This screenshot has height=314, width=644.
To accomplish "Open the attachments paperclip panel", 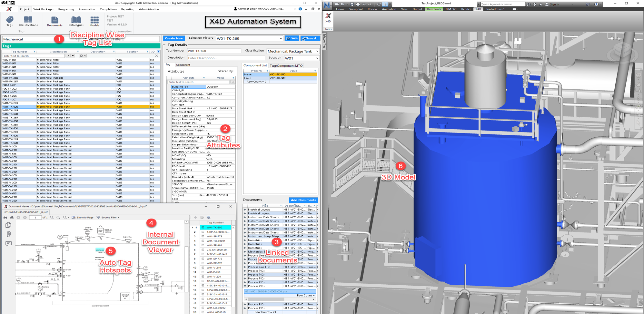I will [x=8, y=234].
